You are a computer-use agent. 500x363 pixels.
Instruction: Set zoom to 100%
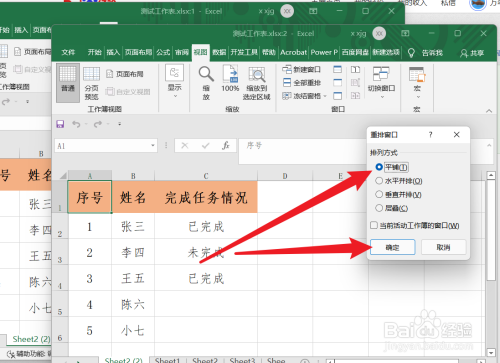(x=230, y=79)
